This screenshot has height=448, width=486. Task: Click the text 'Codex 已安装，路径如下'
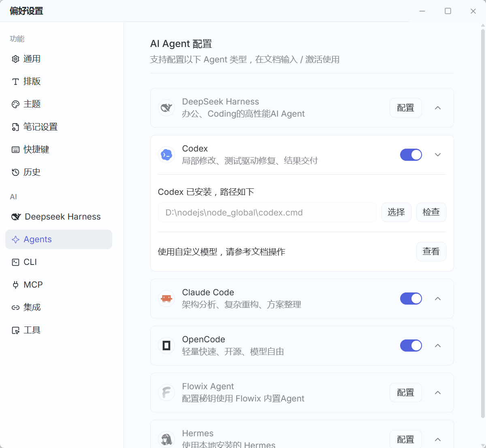point(206,192)
